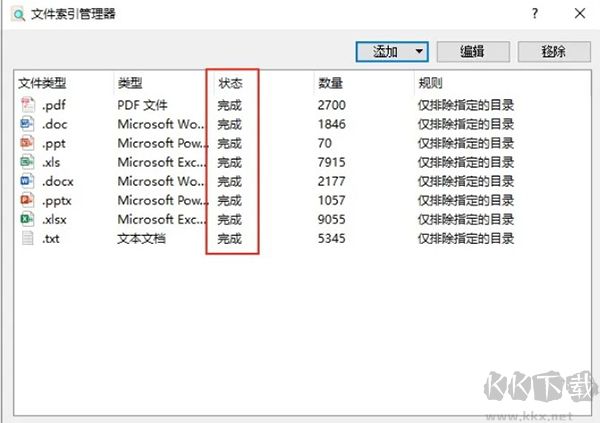Click the count value 5345
This screenshot has height=423, width=600.
click(x=331, y=238)
